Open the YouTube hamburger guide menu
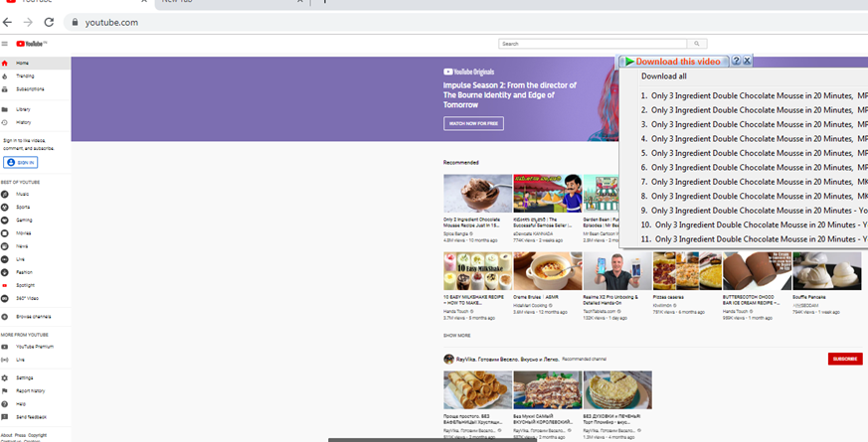 point(5,44)
